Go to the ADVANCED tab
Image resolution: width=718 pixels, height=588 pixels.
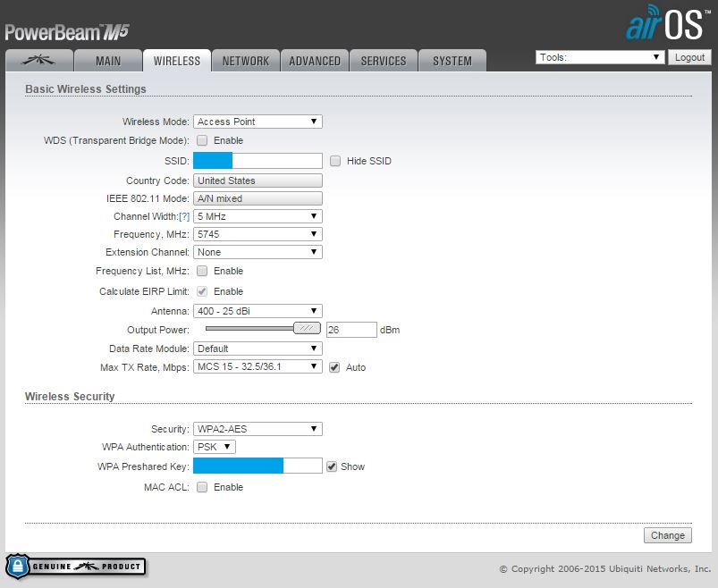click(315, 61)
